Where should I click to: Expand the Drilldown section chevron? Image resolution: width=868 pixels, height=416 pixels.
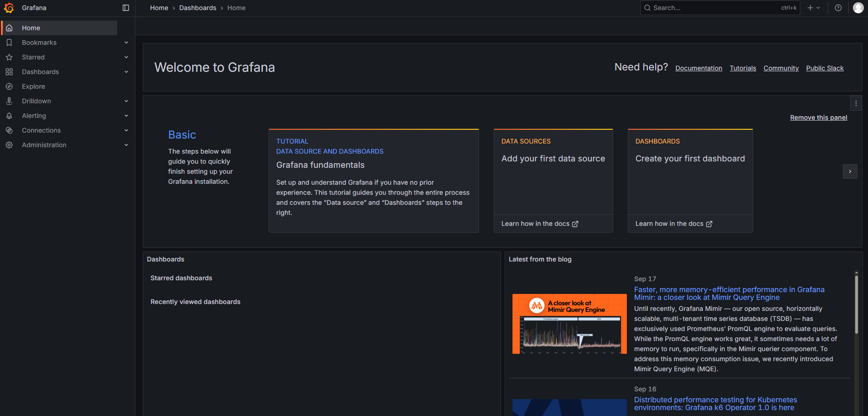(x=126, y=101)
